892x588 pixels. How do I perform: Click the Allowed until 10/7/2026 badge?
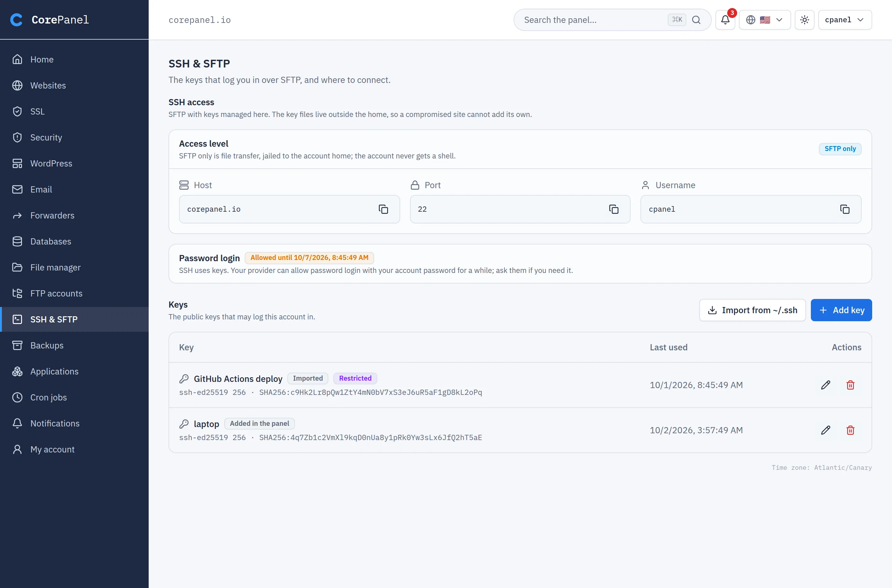click(x=309, y=258)
